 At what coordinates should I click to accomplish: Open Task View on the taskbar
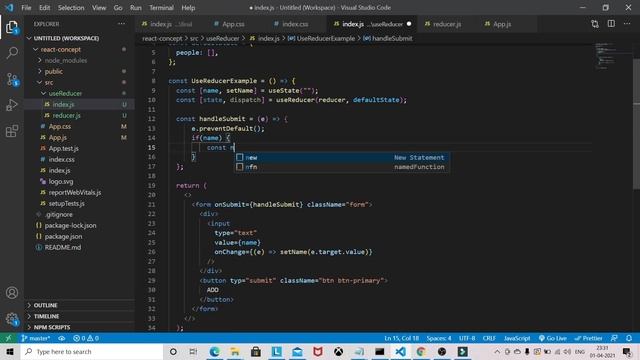pyautogui.click(x=193, y=351)
